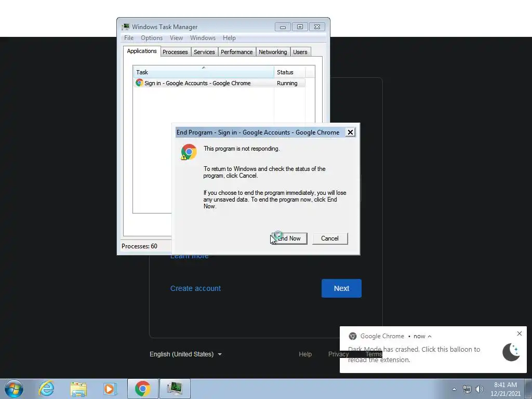Click Create account link in Chrome
Viewport: 532px width, 399px height.
[195, 288]
